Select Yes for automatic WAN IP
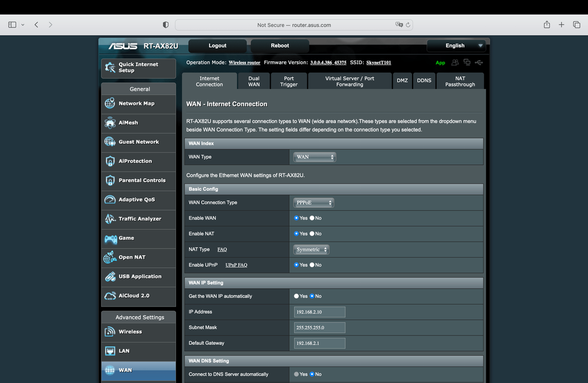Screen dimensions: 588x383 (297, 296)
